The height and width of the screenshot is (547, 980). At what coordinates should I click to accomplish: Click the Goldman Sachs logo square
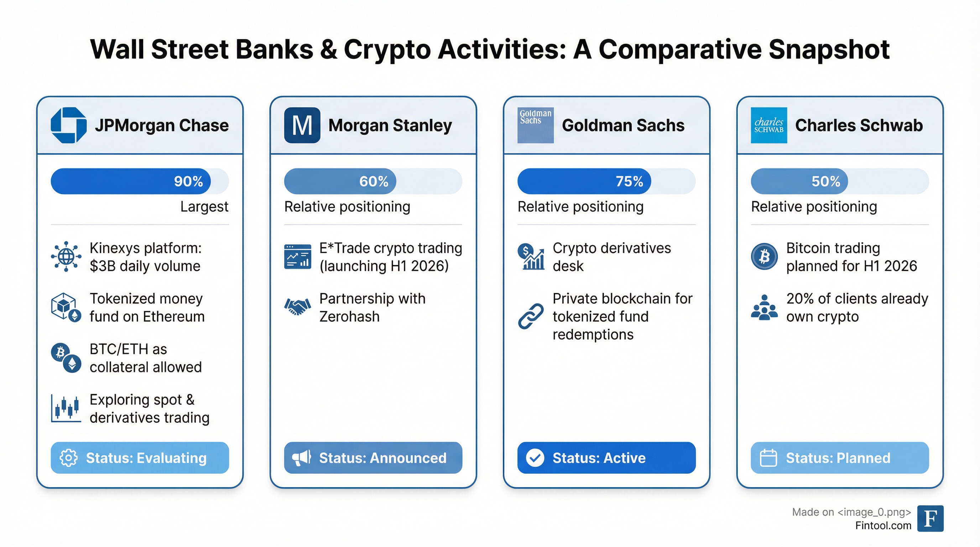tap(535, 125)
